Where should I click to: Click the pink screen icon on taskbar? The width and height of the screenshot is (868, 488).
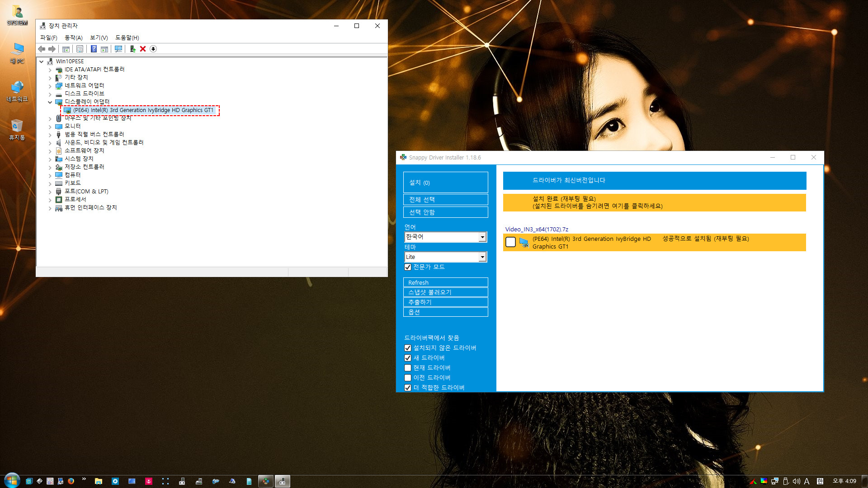coord(149,481)
